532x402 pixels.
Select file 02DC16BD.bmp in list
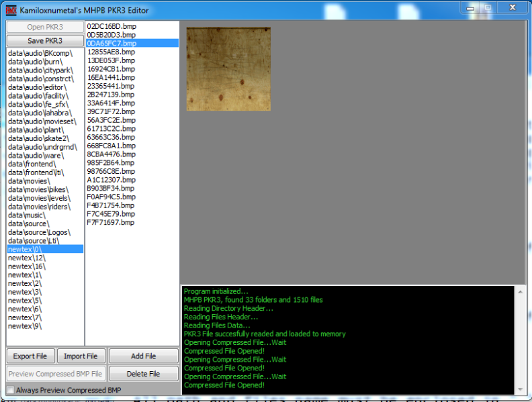111,26
